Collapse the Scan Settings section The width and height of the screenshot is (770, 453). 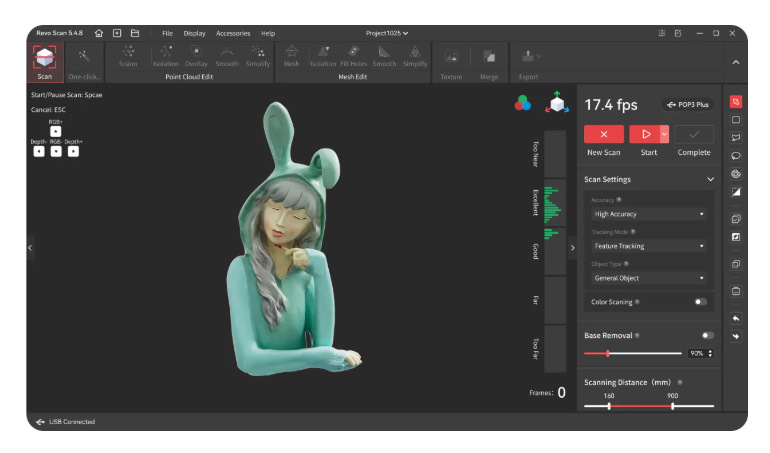(710, 179)
